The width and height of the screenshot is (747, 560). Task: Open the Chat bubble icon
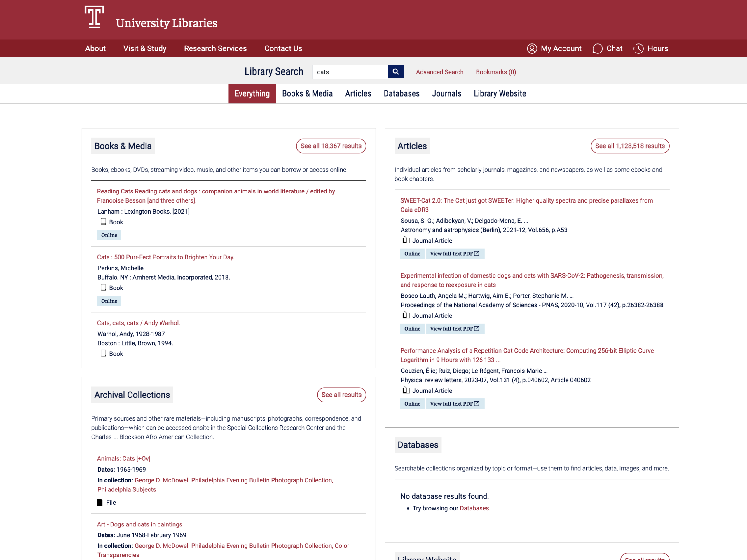[x=597, y=49]
